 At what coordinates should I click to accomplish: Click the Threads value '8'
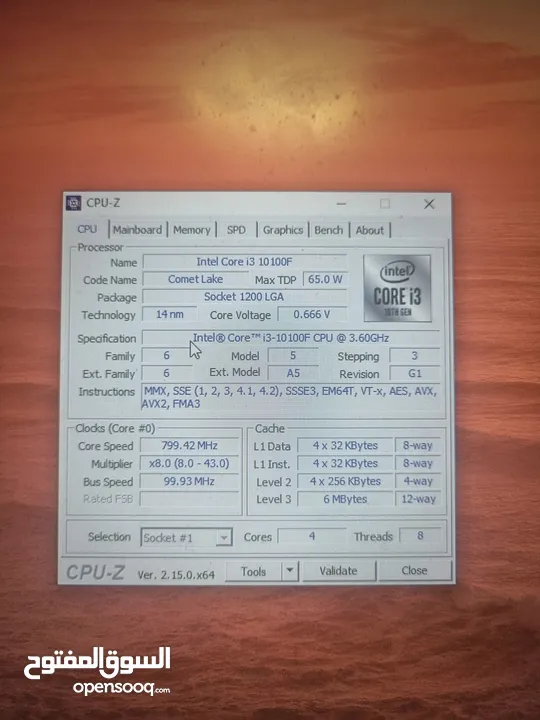coord(420,536)
